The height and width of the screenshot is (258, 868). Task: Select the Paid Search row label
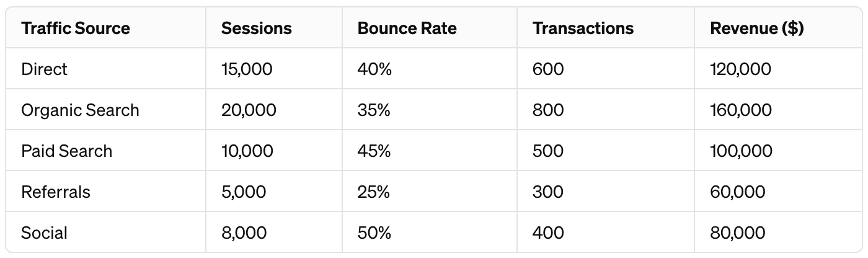(66, 151)
